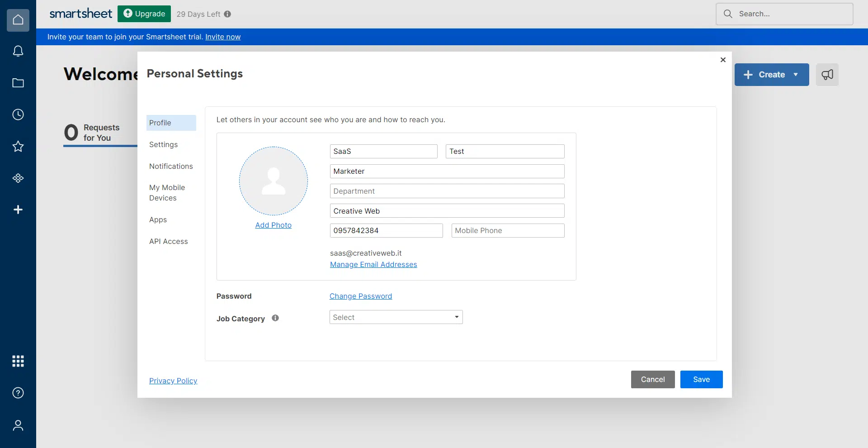Open Recents clock icon in sidebar
The image size is (868, 448).
pyautogui.click(x=18, y=114)
